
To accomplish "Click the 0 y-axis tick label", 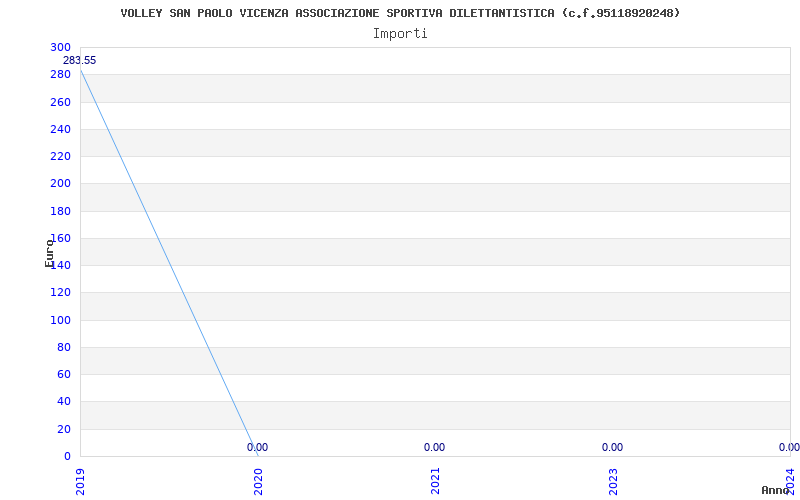I will tap(67, 457).
